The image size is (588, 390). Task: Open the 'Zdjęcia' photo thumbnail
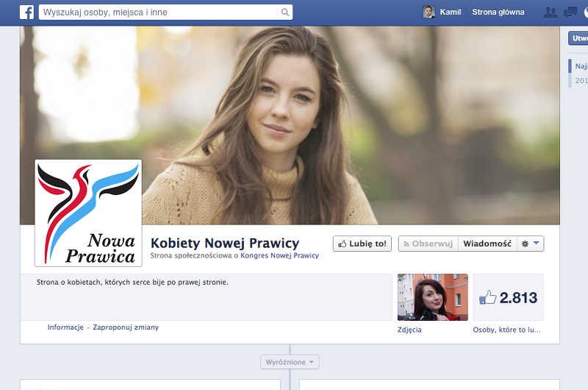pos(432,297)
